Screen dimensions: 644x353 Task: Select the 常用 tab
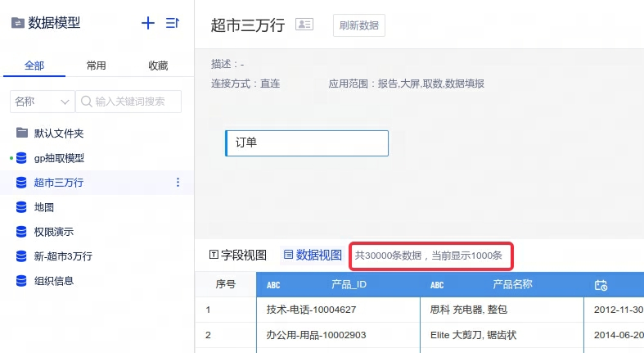coord(96,66)
